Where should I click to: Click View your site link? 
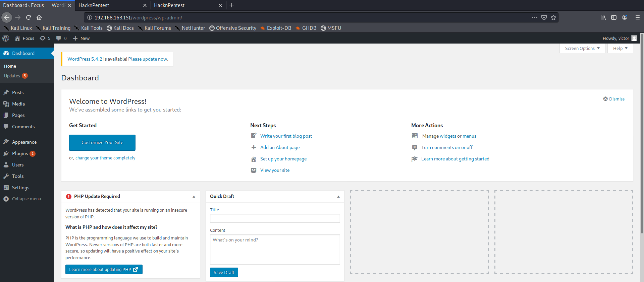tap(275, 170)
